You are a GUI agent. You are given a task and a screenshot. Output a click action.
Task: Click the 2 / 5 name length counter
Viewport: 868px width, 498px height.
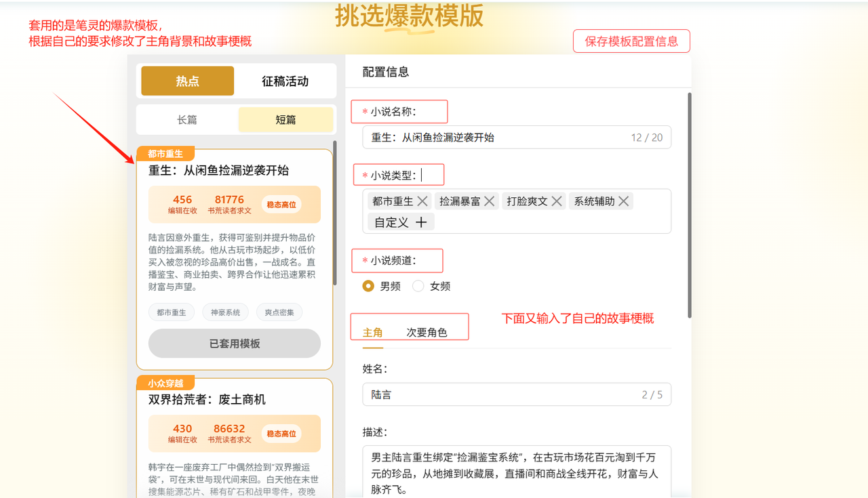point(652,394)
